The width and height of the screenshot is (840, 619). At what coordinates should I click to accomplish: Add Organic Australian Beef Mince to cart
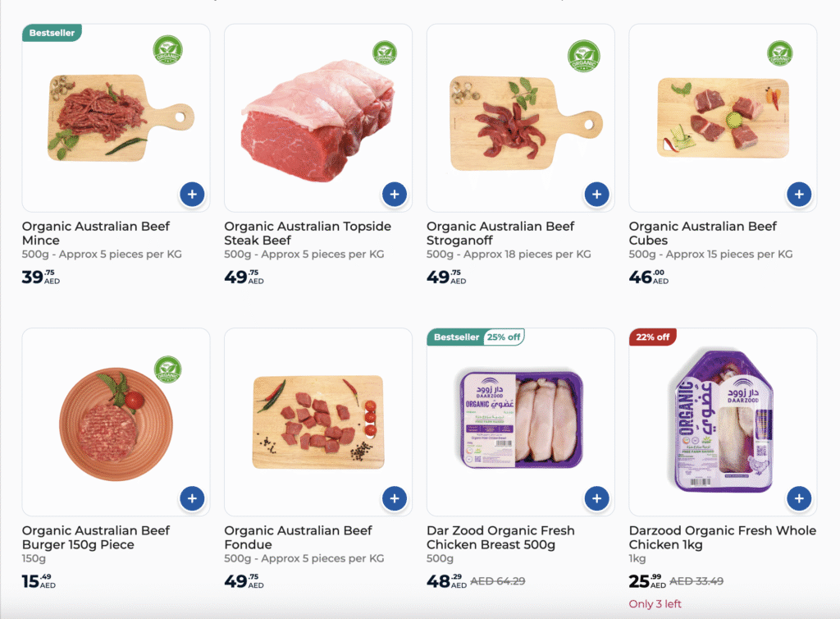pos(192,194)
